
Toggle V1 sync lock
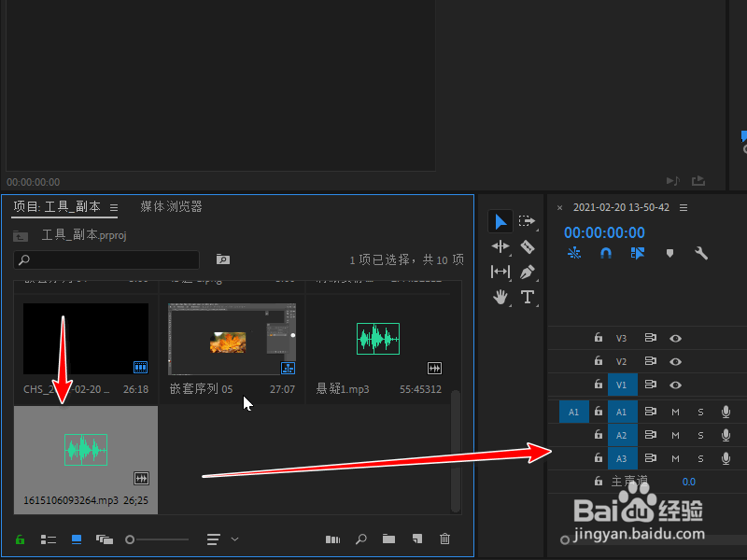650,384
